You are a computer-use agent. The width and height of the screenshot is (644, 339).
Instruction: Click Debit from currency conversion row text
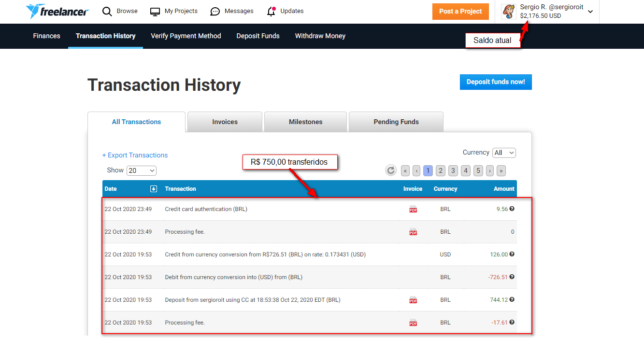233,277
